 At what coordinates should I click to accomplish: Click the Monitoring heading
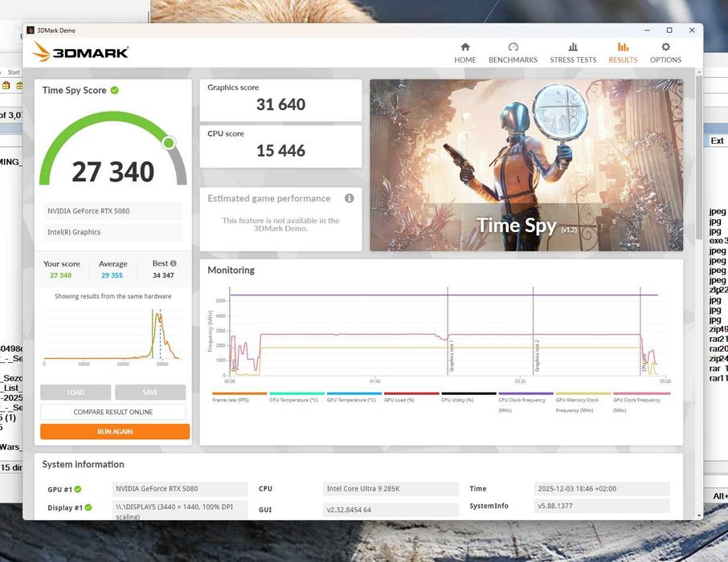coord(231,270)
